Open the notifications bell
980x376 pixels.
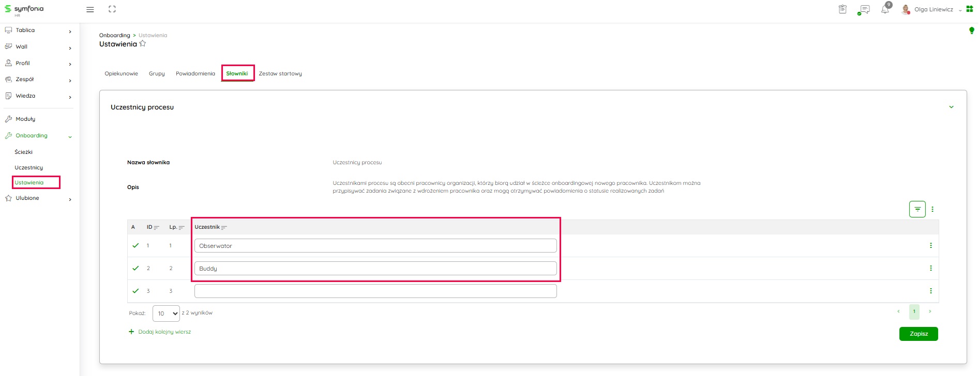(885, 9)
